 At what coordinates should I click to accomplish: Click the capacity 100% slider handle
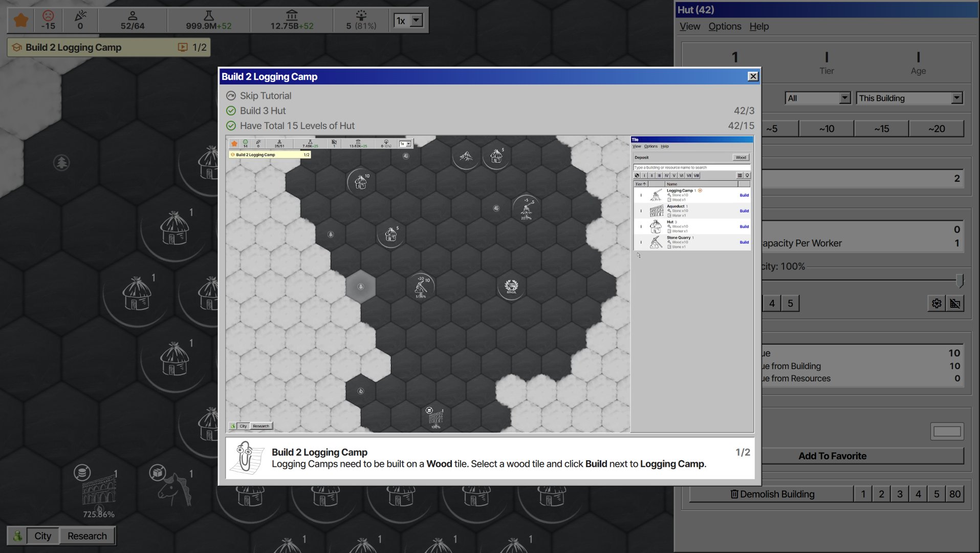(x=960, y=280)
